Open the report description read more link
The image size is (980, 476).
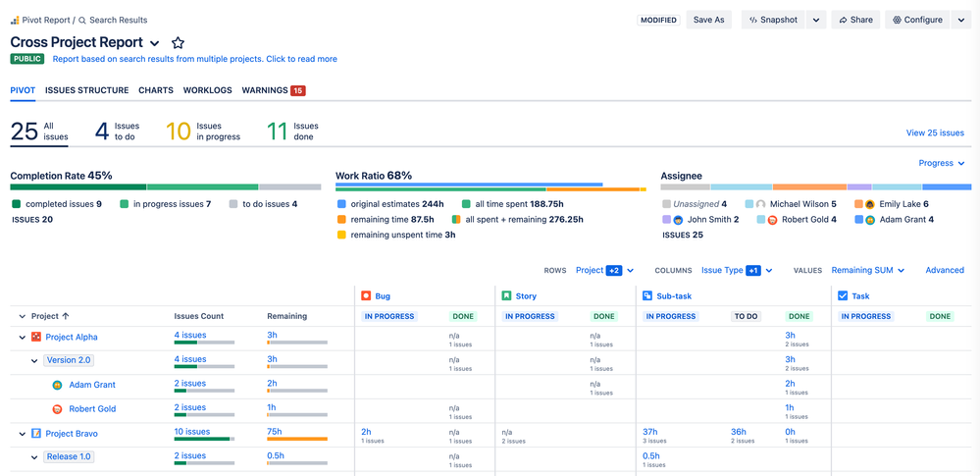pos(195,59)
